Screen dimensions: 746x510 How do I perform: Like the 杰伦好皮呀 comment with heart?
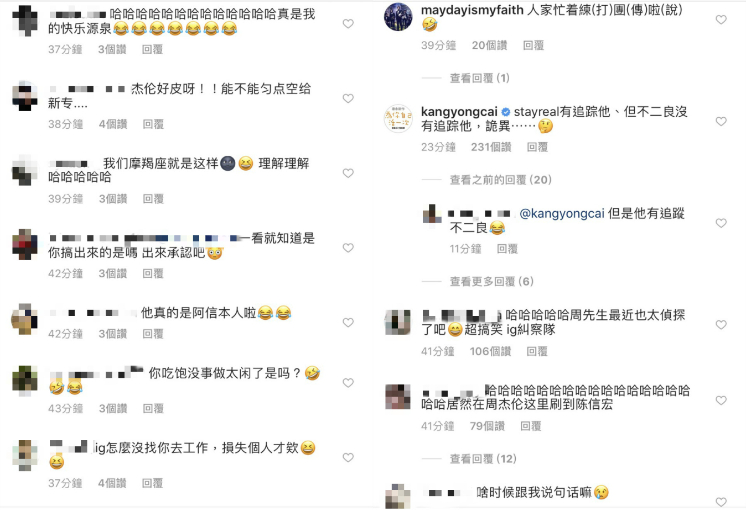pos(348,98)
